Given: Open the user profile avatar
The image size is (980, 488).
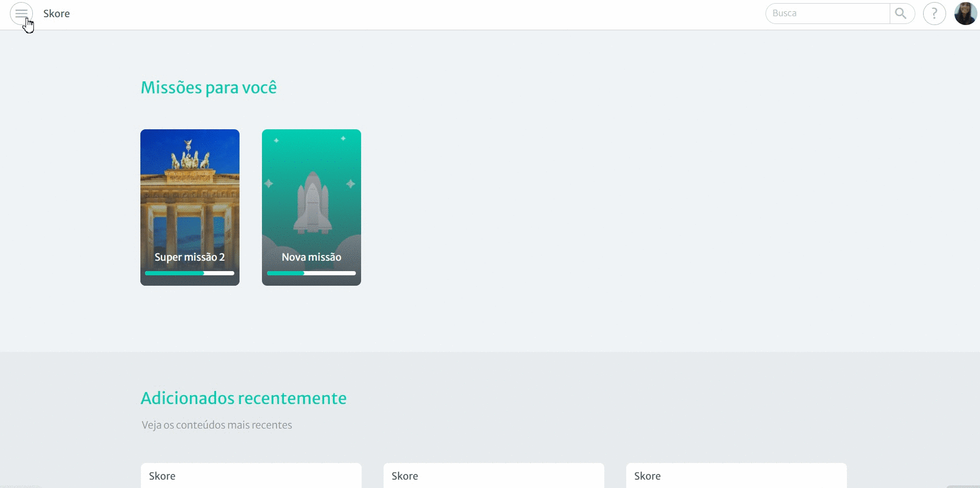Looking at the screenshot, I should coord(965,14).
